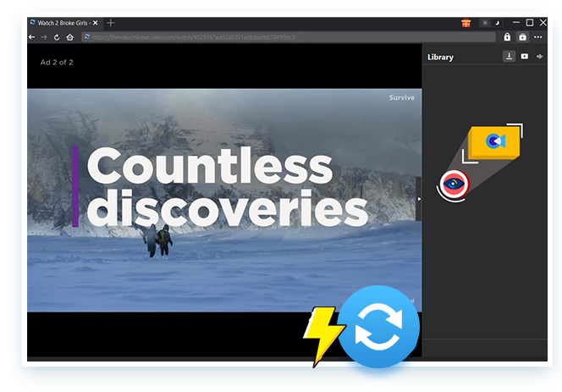Click the yellow video recorder icon
This screenshot has height=392, width=562.
(494, 142)
